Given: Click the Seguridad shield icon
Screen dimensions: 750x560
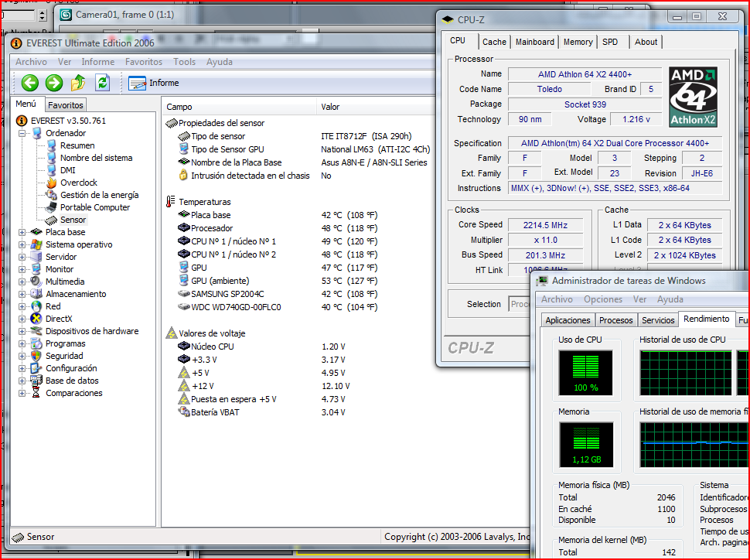Looking at the screenshot, I should 36,356.
